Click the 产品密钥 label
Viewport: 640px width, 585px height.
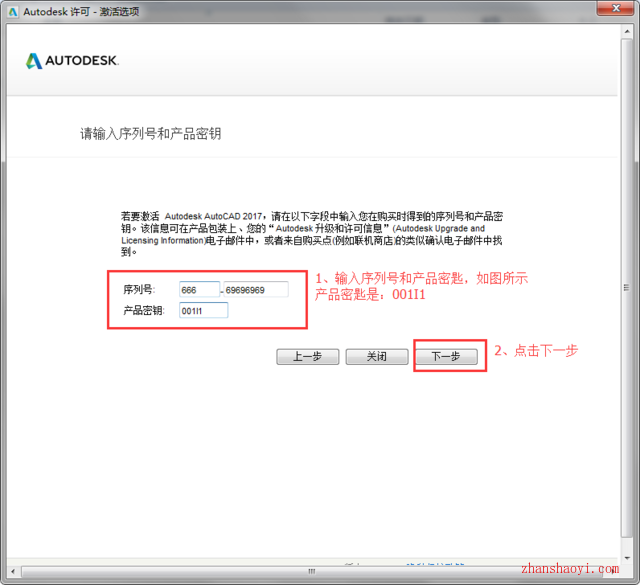[144, 310]
